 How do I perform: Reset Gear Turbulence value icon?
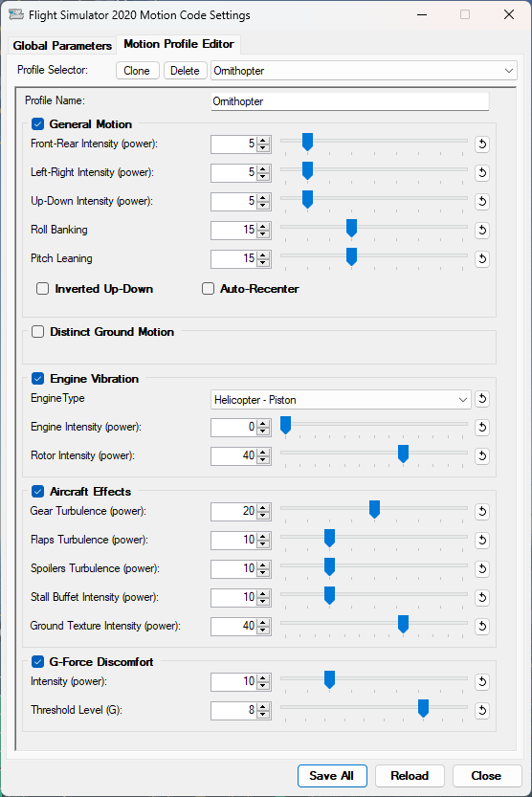481,511
